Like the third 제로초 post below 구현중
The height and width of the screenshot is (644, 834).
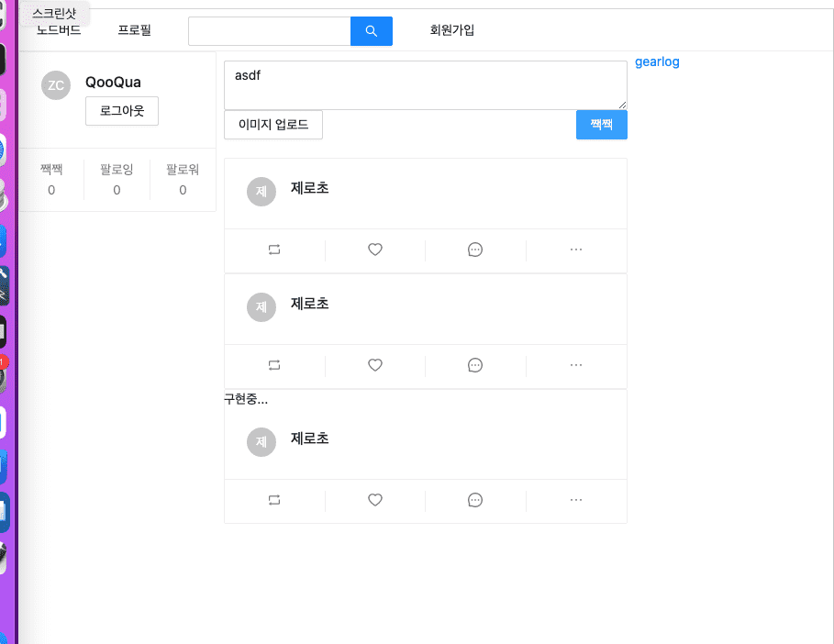pyautogui.click(x=375, y=500)
